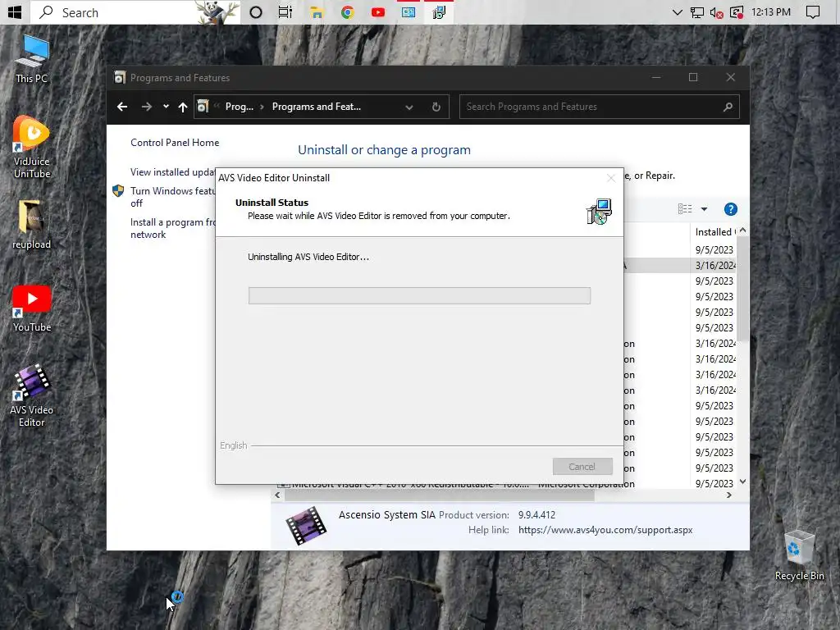840x630 pixels.
Task: Click the avs4you support help link text
Action: coord(605,530)
